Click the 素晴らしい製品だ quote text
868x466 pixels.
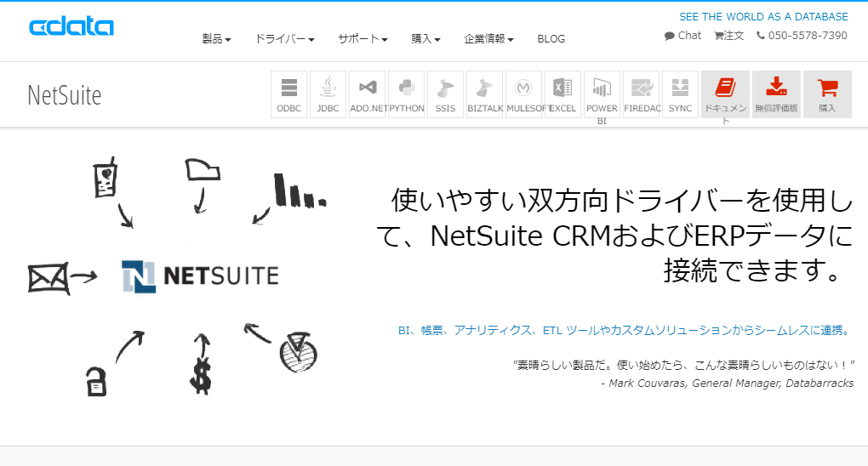click(684, 365)
